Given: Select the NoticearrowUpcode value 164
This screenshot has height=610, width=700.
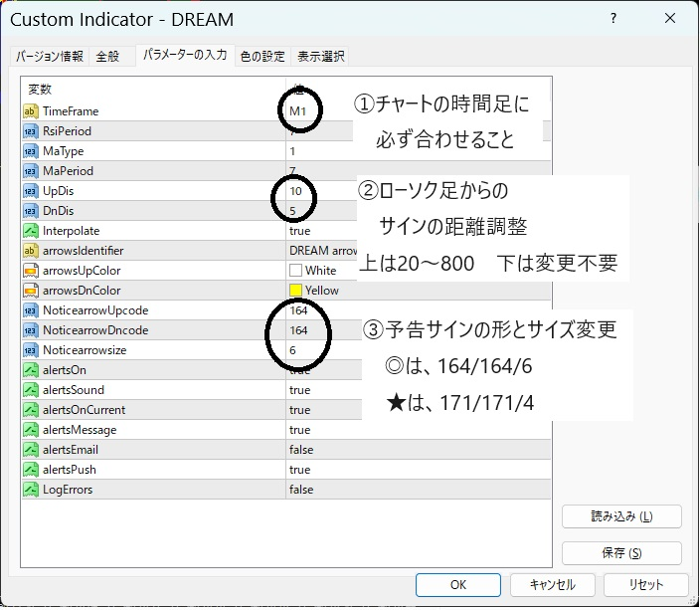Looking at the screenshot, I should [298, 310].
